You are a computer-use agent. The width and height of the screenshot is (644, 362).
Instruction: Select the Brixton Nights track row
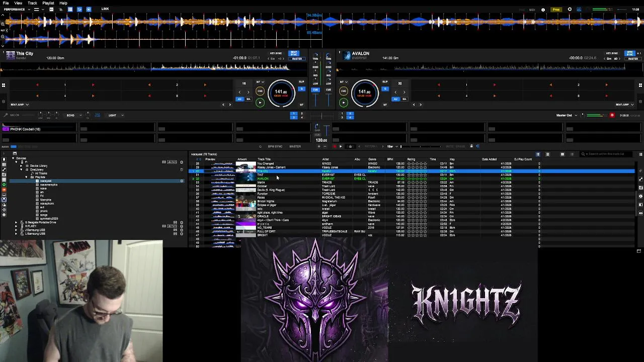[x=412, y=201]
